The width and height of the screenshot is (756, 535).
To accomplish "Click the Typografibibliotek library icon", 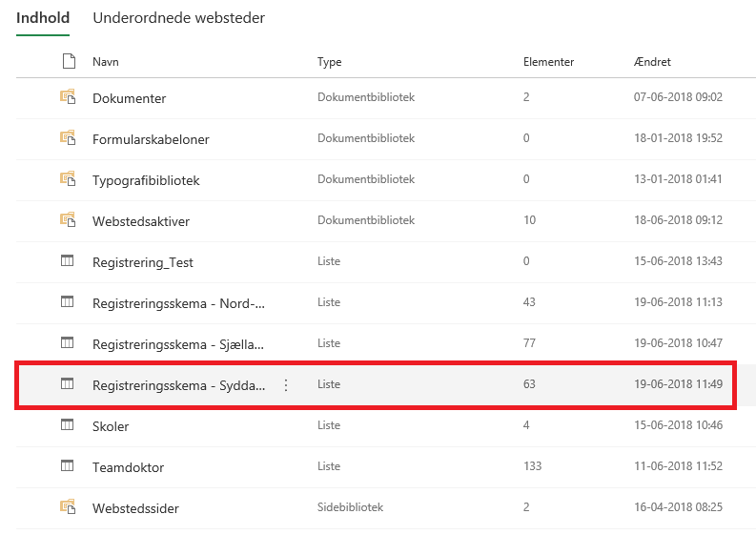I will [68, 179].
